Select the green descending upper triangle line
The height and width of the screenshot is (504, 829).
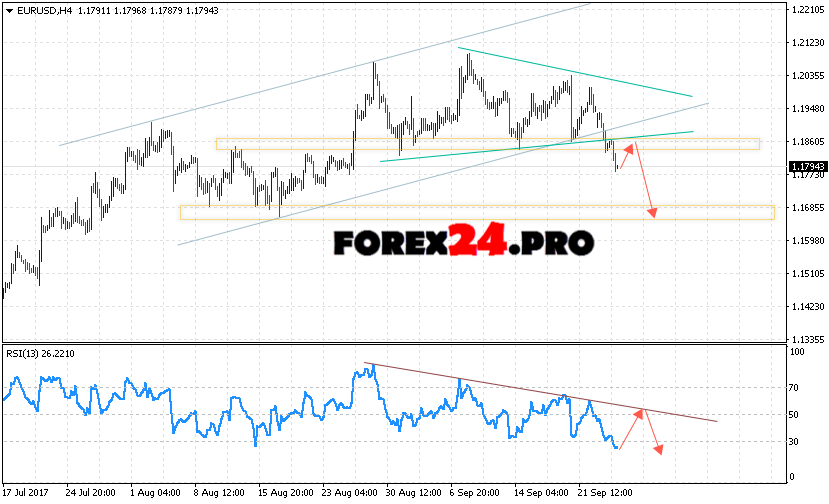[x=575, y=72]
